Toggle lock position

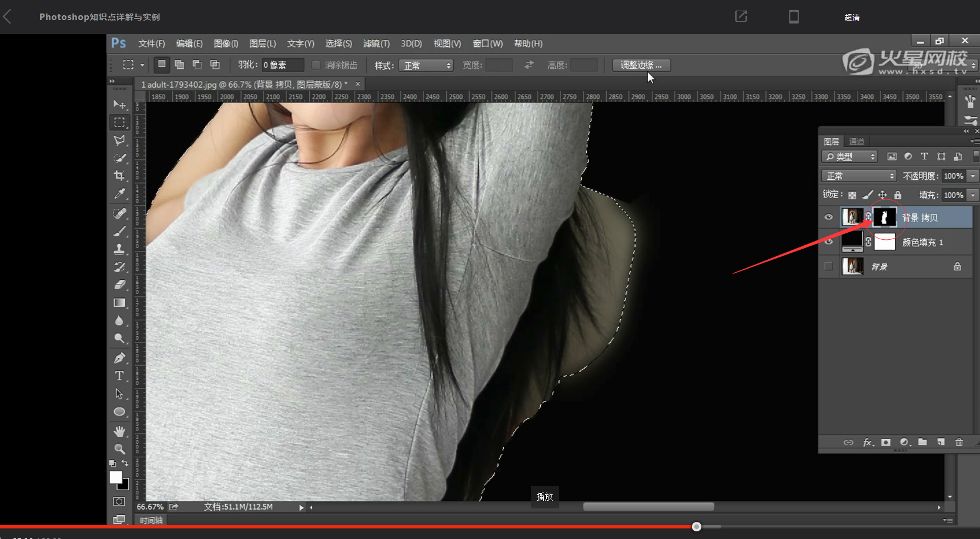click(x=882, y=195)
